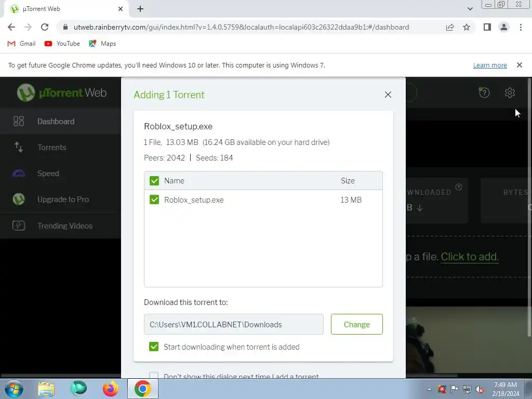Screen dimensions: 532x399
Task: Open Torrents in the sidebar
Action: click(60, 147)
